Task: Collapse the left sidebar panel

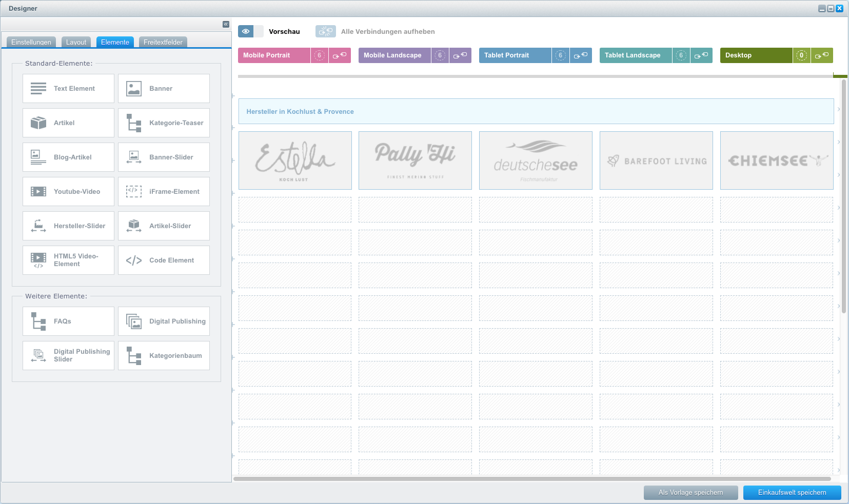Action: [x=226, y=24]
